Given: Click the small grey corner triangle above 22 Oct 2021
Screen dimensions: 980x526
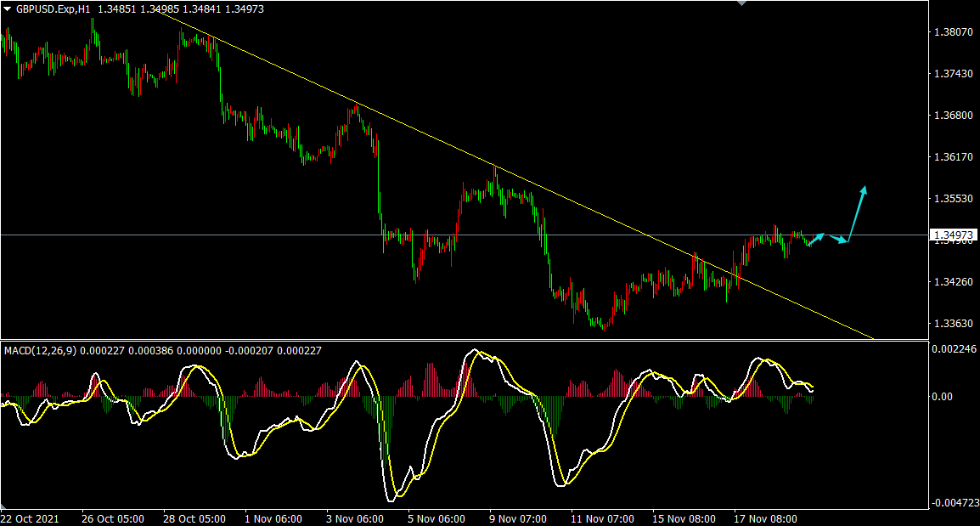Looking at the screenshot, I should point(3,506).
